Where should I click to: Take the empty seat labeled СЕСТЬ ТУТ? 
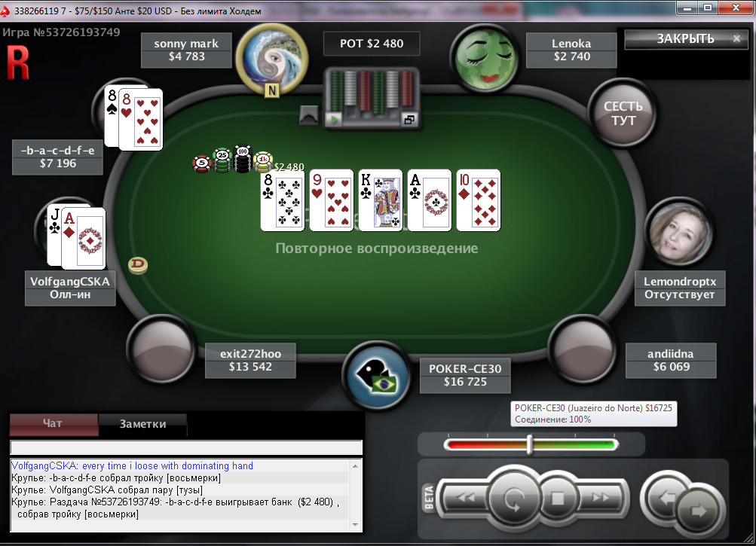(x=623, y=113)
